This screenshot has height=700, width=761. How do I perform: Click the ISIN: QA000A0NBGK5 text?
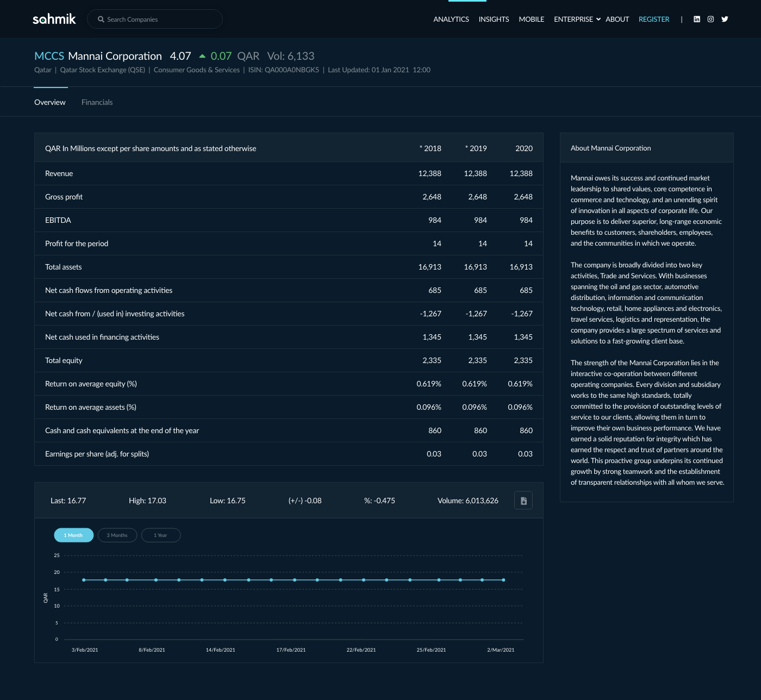[284, 70]
